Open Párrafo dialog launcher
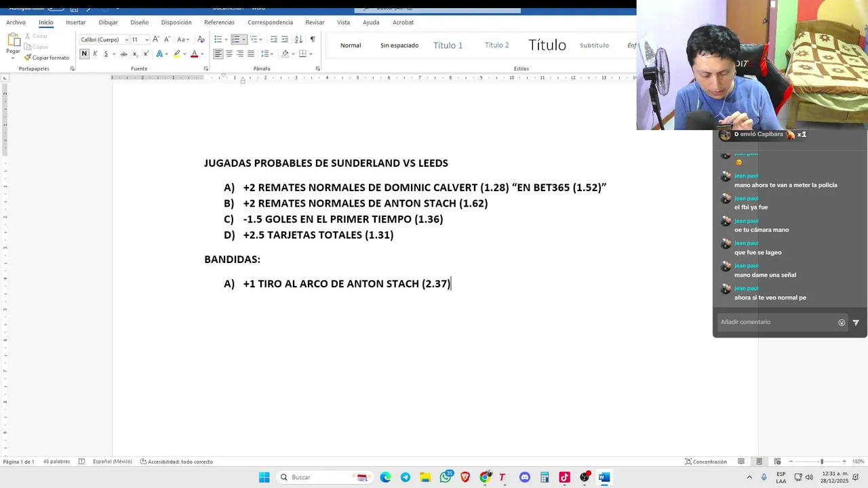This screenshot has width=868, height=488. (317, 68)
